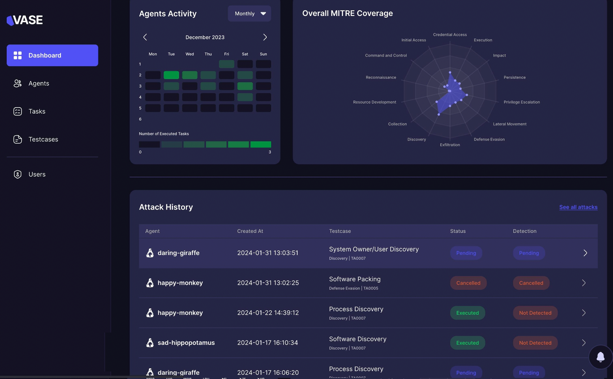613x379 pixels.
Task: Select the bright green Tuesday cell in week 2
Action: coord(171,75)
